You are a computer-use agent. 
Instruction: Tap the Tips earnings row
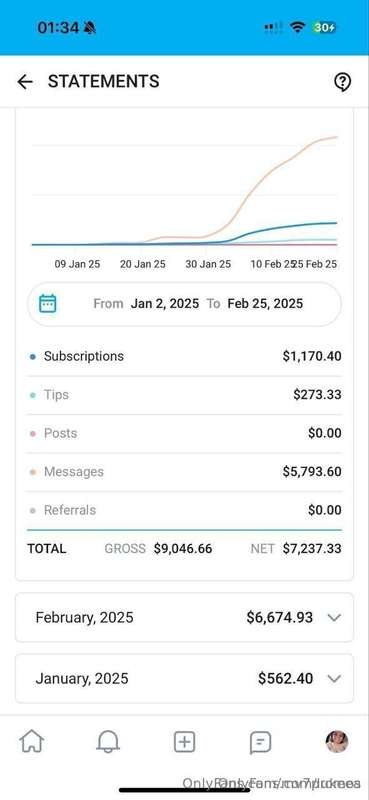(184, 395)
